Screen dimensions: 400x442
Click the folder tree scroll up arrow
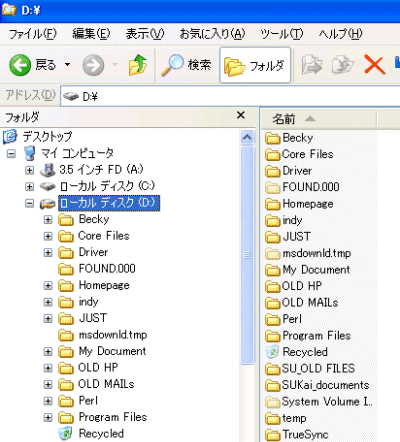pyautogui.click(x=247, y=137)
